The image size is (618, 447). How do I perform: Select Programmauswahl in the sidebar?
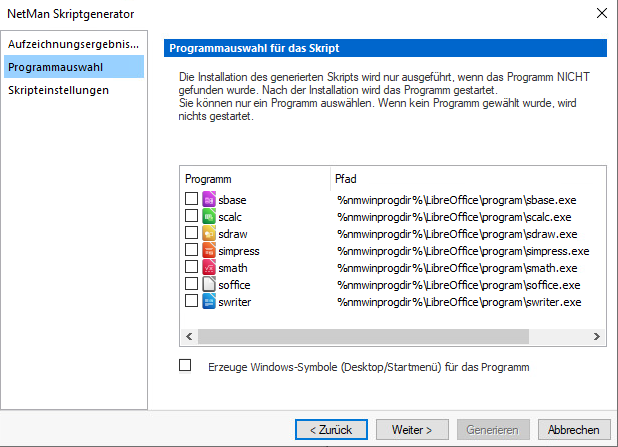coord(74,67)
